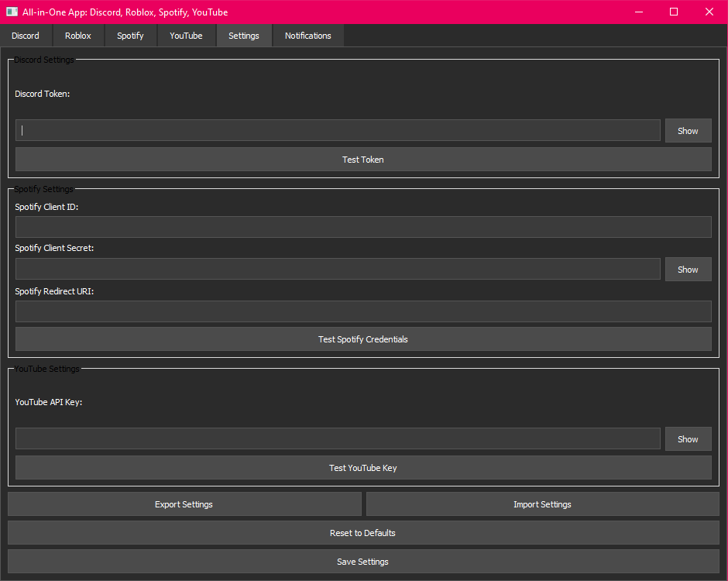The image size is (728, 581).
Task: Open the Notifications tab
Action: [x=307, y=36]
